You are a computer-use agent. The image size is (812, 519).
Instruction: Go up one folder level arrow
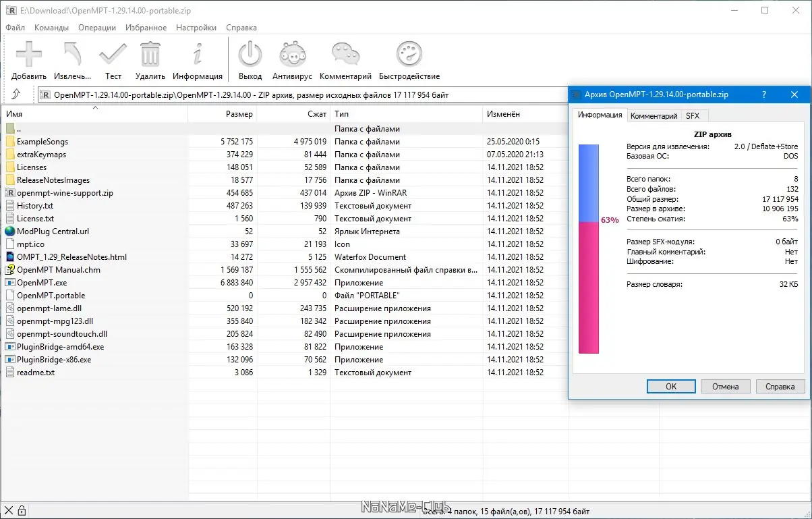(x=16, y=95)
